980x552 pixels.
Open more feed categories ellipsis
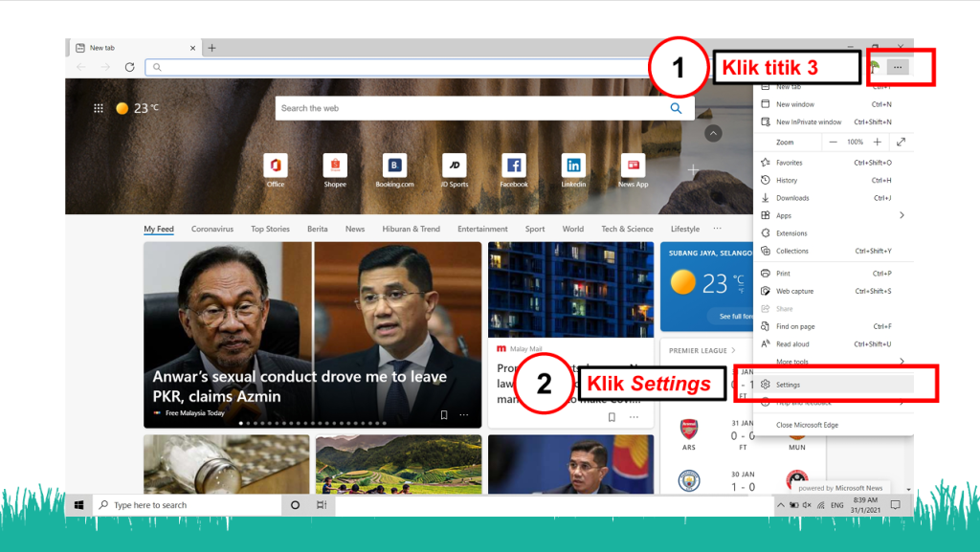click(x=717, y=229)
